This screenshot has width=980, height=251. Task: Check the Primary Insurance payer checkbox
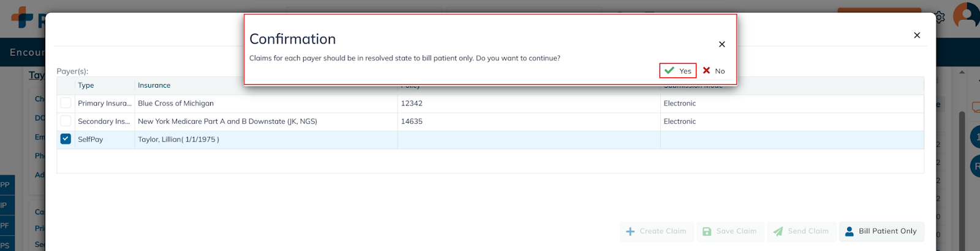[x=66, y=103]
